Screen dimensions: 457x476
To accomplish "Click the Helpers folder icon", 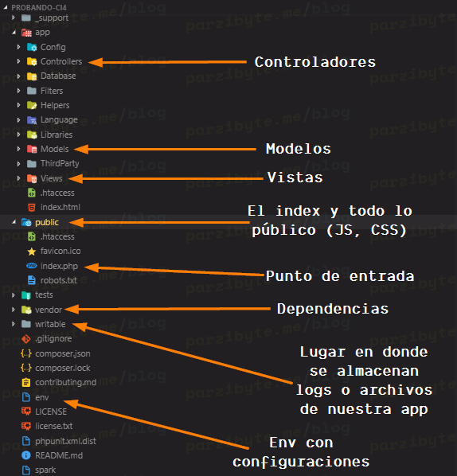I will click(32, 105).
